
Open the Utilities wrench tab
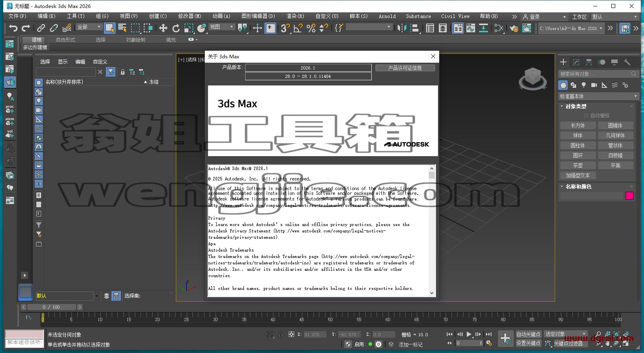(627, 62)
